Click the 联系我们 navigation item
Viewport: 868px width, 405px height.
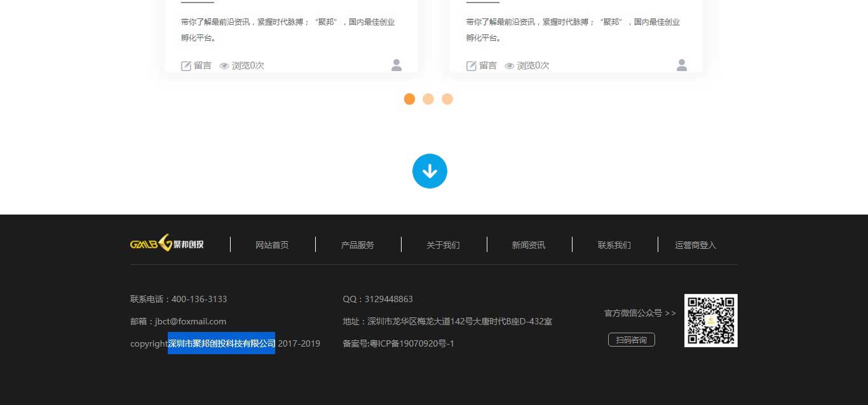point(614,244)
